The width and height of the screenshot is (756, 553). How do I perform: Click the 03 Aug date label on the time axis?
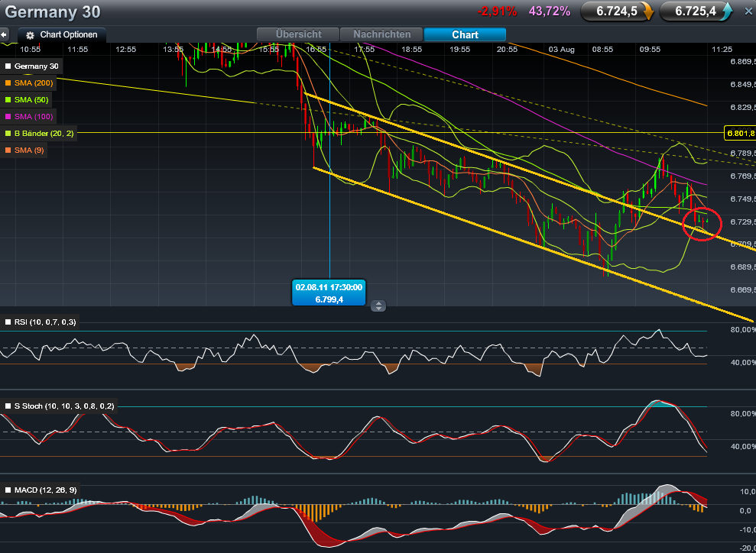561,49
